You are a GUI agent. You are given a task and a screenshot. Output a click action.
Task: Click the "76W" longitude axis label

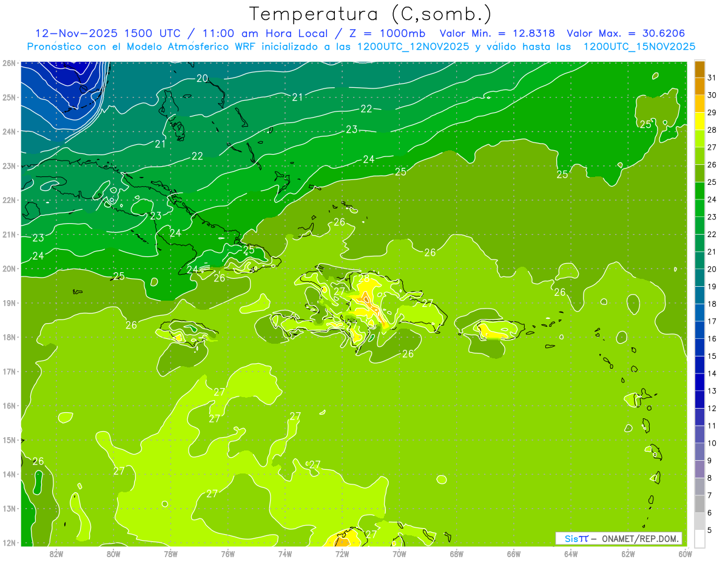[x=227, y=554]
